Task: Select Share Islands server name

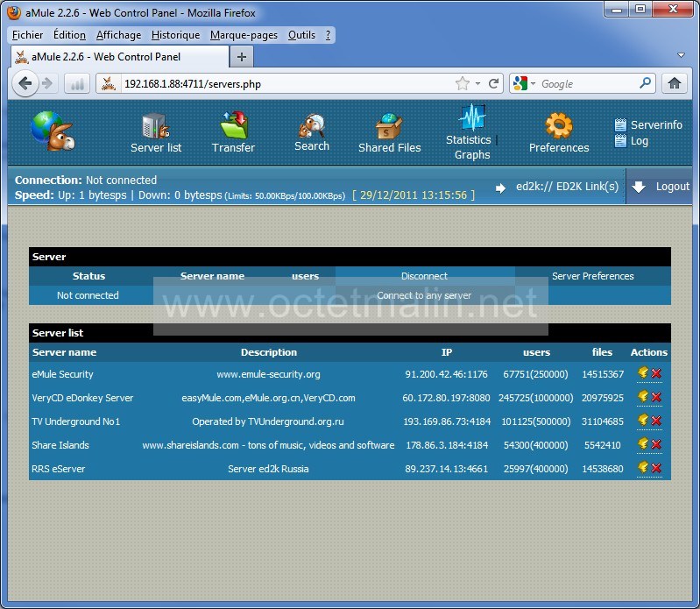Action: (60, 445)
